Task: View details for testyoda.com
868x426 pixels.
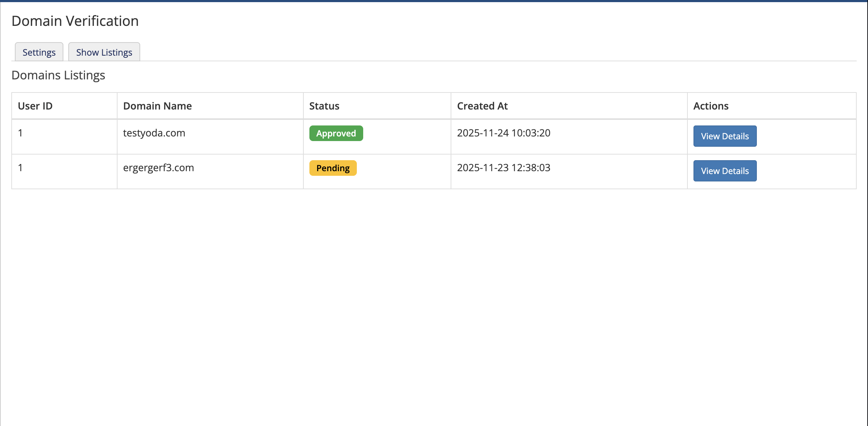Action: coord(725,136)
